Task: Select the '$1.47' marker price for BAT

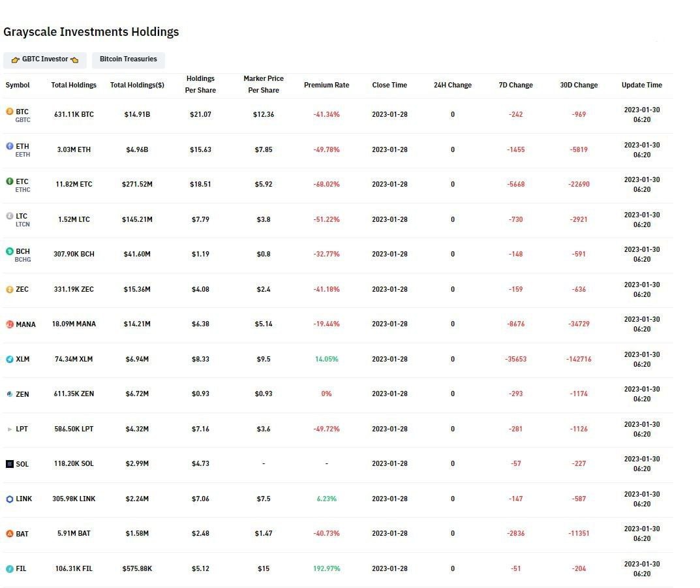Action: tap(264, 533)
